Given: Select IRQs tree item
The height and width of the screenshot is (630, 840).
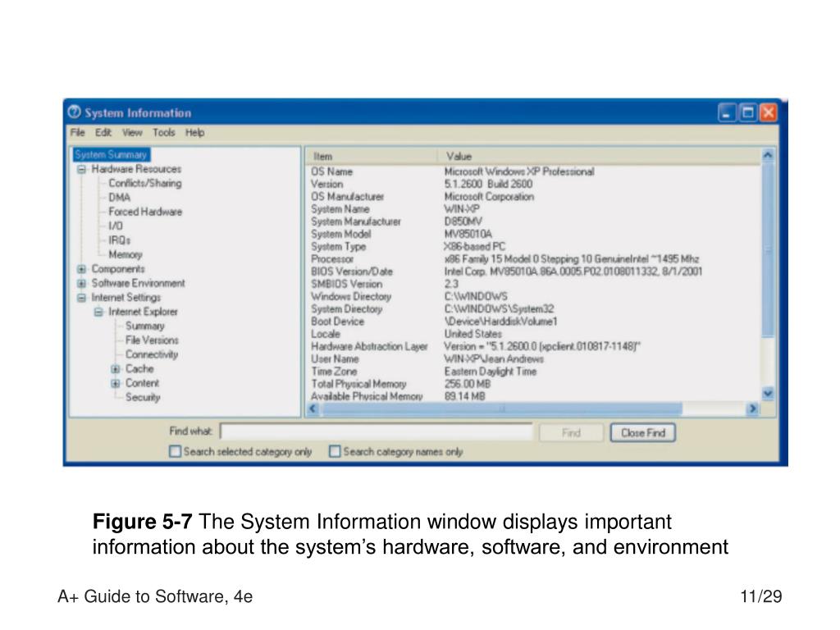Looking at the screenshot, I should click(x=120, y=240).
